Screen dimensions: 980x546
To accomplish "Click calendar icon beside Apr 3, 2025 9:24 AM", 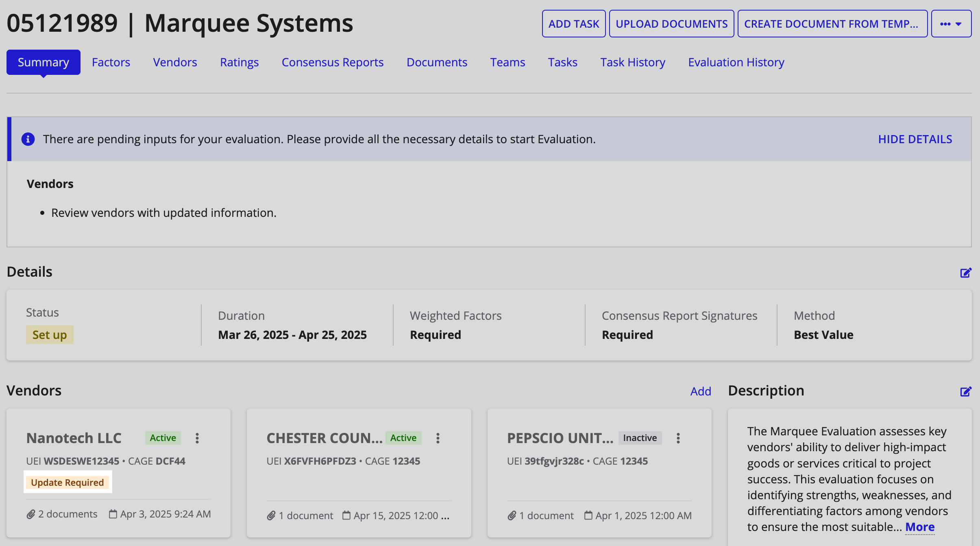I will (113, 514).
